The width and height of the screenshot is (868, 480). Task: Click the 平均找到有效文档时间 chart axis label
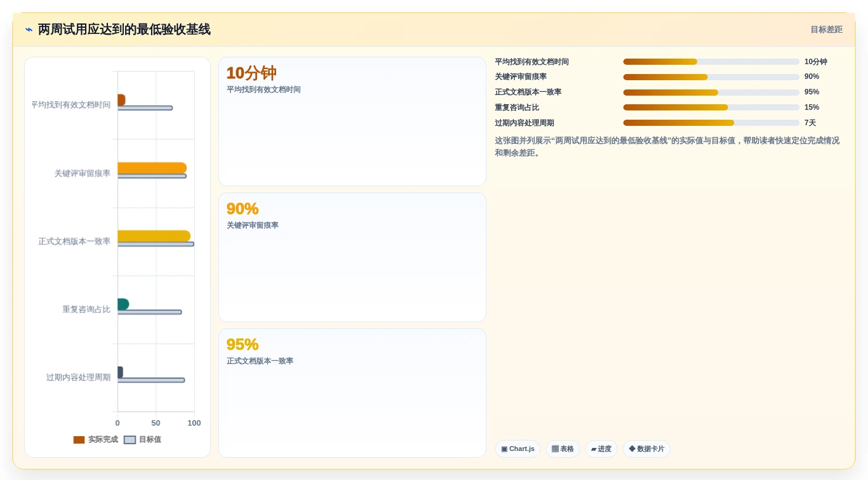(x=71, y=105)
